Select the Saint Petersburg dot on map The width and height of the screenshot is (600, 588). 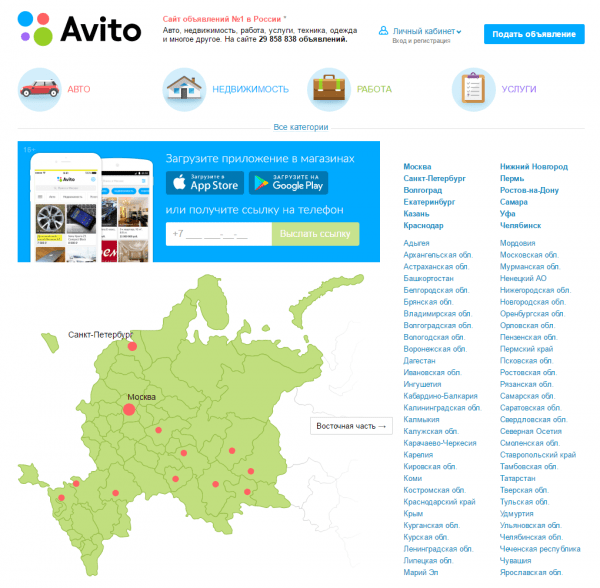click(132, 346)
